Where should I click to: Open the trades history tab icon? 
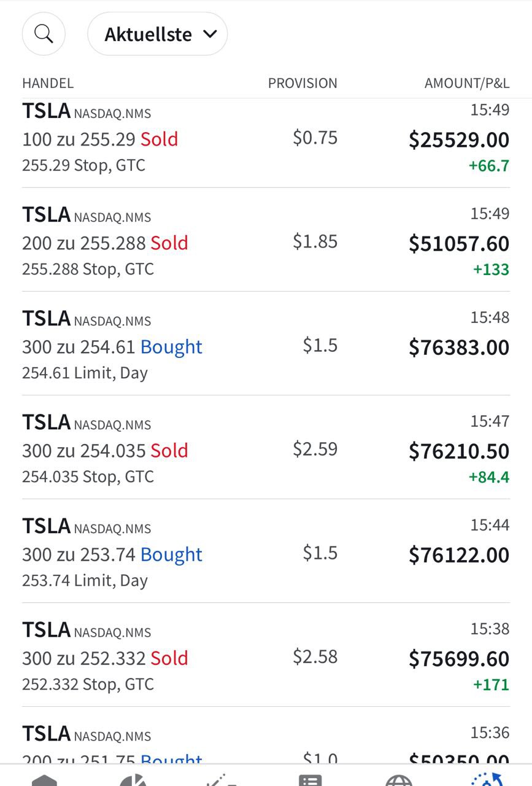click(487, 780)
